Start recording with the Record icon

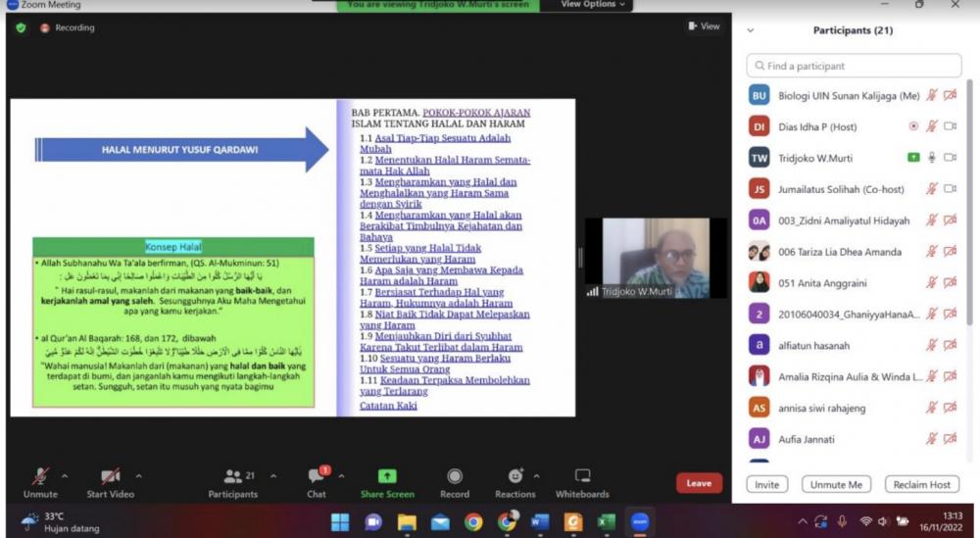[455, 477]
